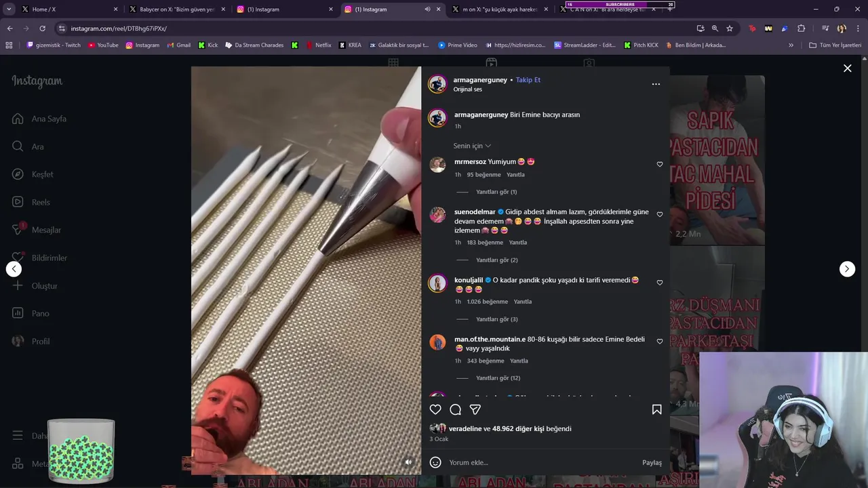Image resolution: width=868 pixels, height=488 pixels.
Task: Expand the "Senin için" comment sort dropdown
Action: pos(472,146)
